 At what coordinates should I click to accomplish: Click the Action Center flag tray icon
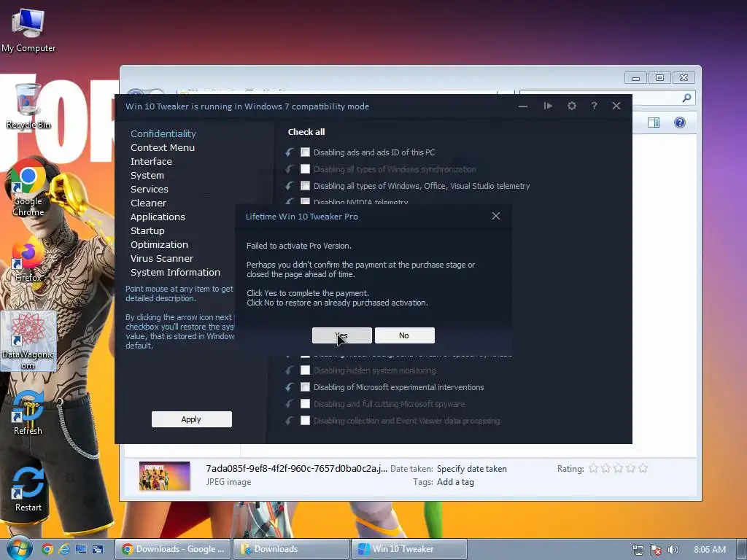pyautogui.click(x=656, y=550)
